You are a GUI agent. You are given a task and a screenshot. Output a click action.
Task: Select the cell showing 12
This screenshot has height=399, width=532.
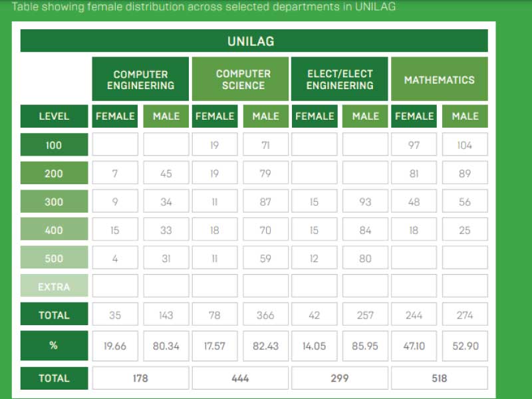coord(314,257)
